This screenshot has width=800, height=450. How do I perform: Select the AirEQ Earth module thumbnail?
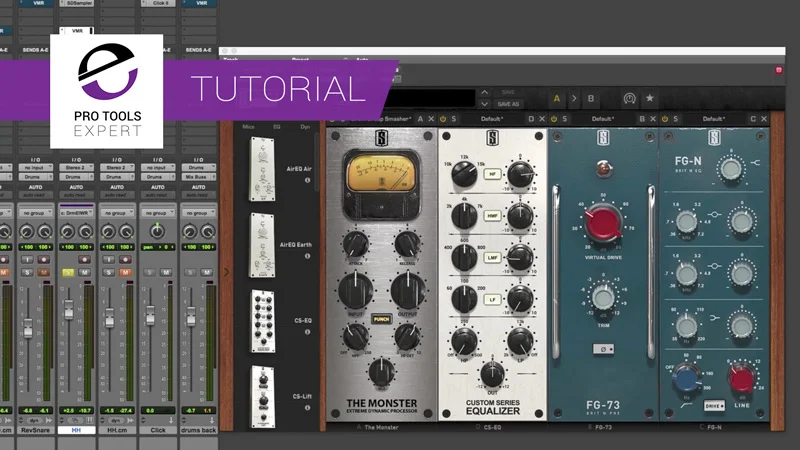pyautogui.click(x=263, y=245)
